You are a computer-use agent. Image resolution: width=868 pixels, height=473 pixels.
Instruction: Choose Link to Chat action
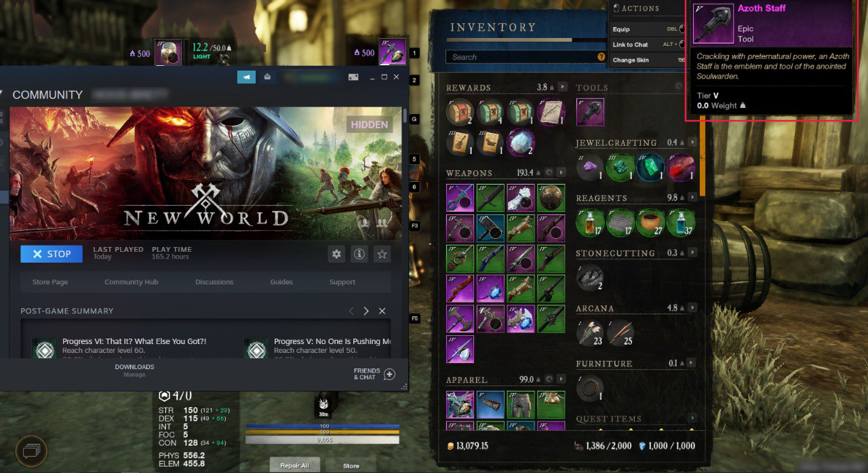coord(648,45)
